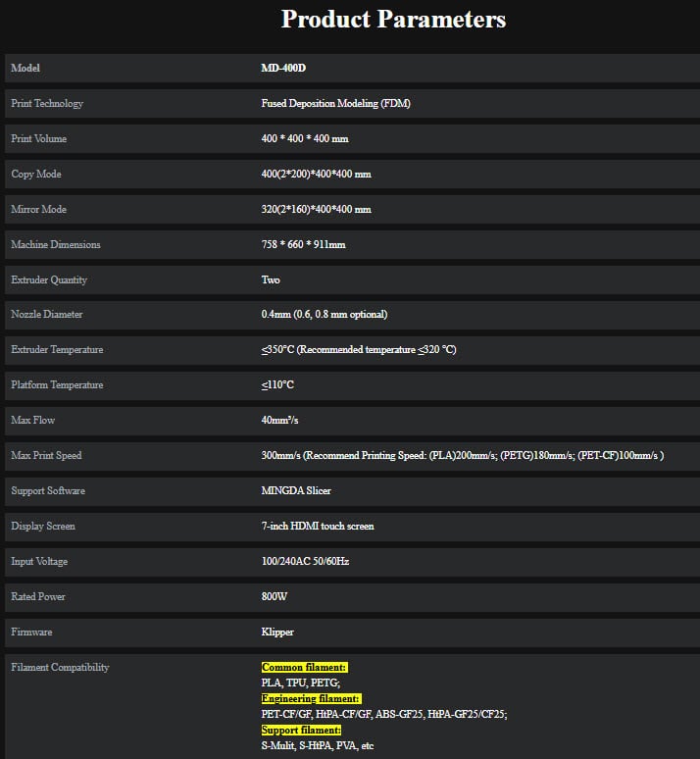The height and width of the screenshot is (759, 700).
Task: Click the Klipper firmware value
Action: (x=277, y=632)
